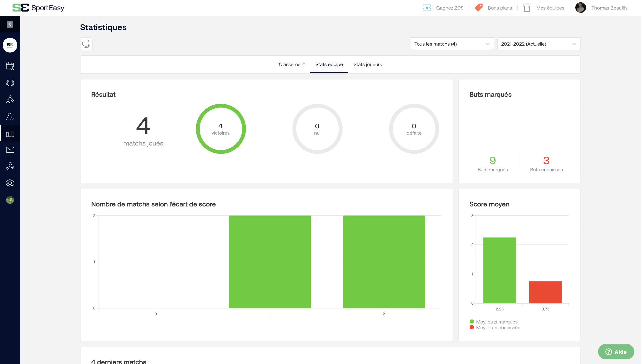Click the red 0.75 average conceded bar
641x364 pixels.
coord(546,292)
